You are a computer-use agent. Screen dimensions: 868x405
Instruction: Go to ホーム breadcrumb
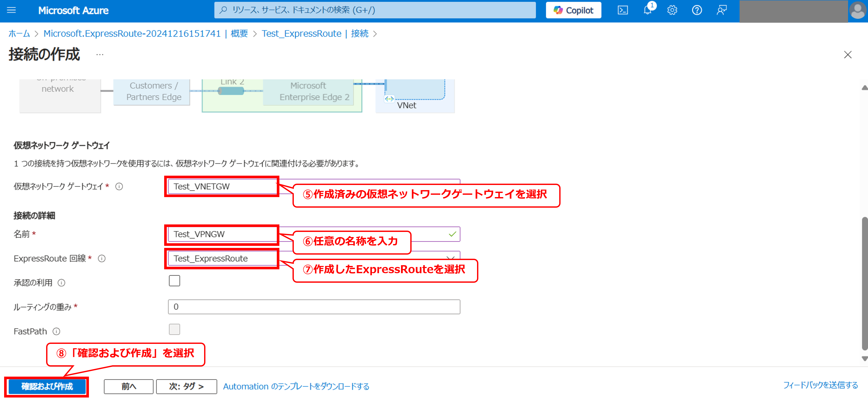[19, 34]
